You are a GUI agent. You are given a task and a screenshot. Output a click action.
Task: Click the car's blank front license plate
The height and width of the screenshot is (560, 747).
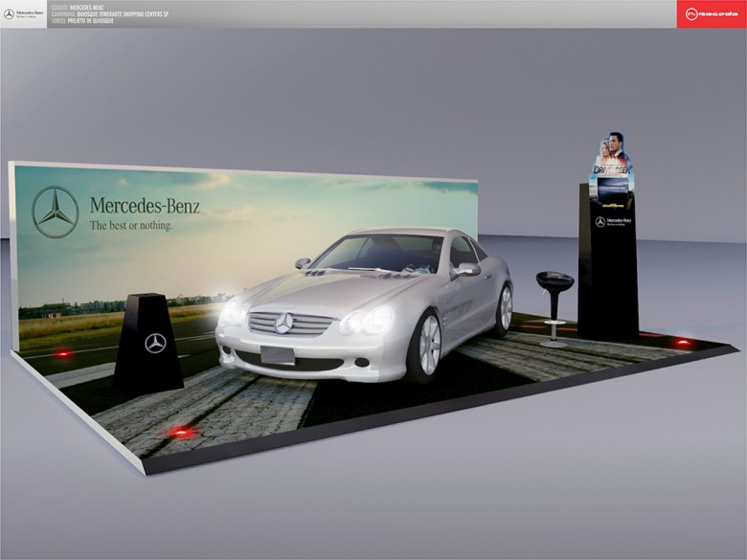click(278, 356)
